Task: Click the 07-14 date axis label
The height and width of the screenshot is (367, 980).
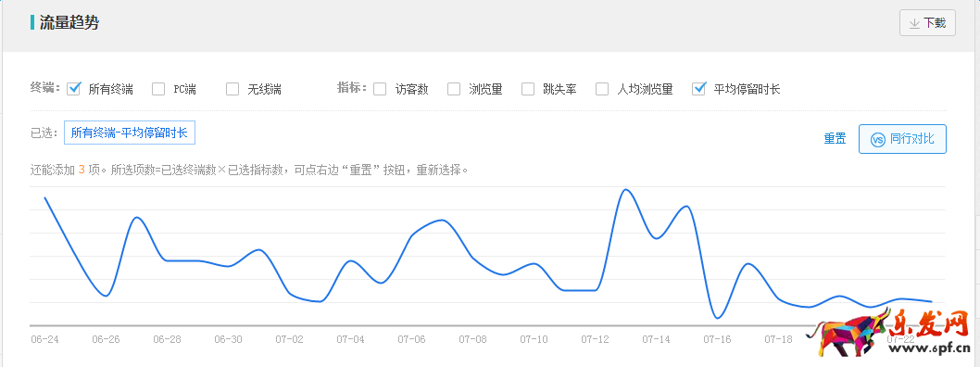Action: coord(656,339)
